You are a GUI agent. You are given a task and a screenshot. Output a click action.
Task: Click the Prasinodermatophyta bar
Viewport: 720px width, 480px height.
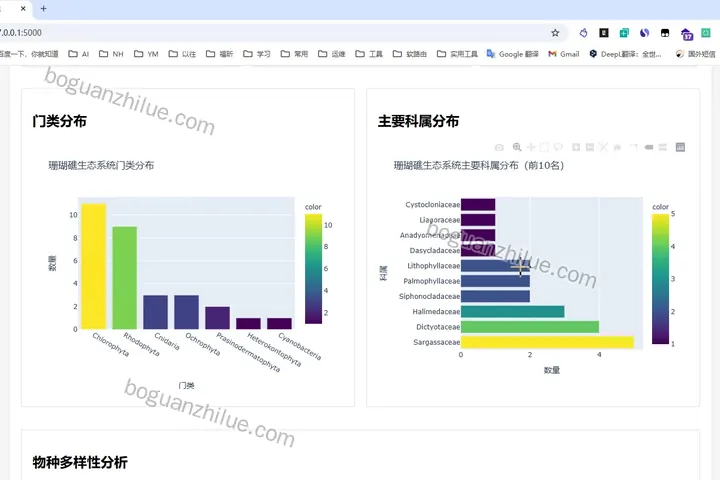[x=217, y=318]
